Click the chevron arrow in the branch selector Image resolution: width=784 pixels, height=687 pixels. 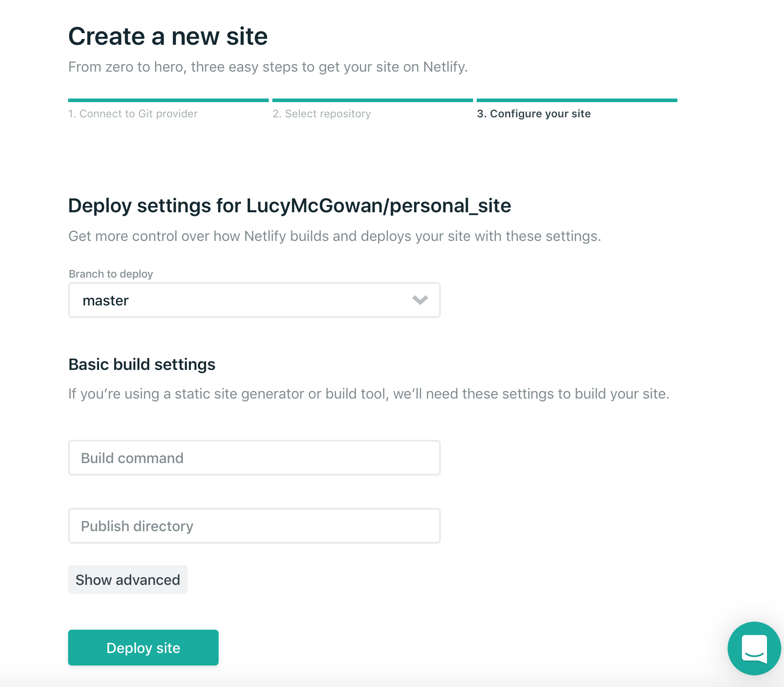coord(420,300)
